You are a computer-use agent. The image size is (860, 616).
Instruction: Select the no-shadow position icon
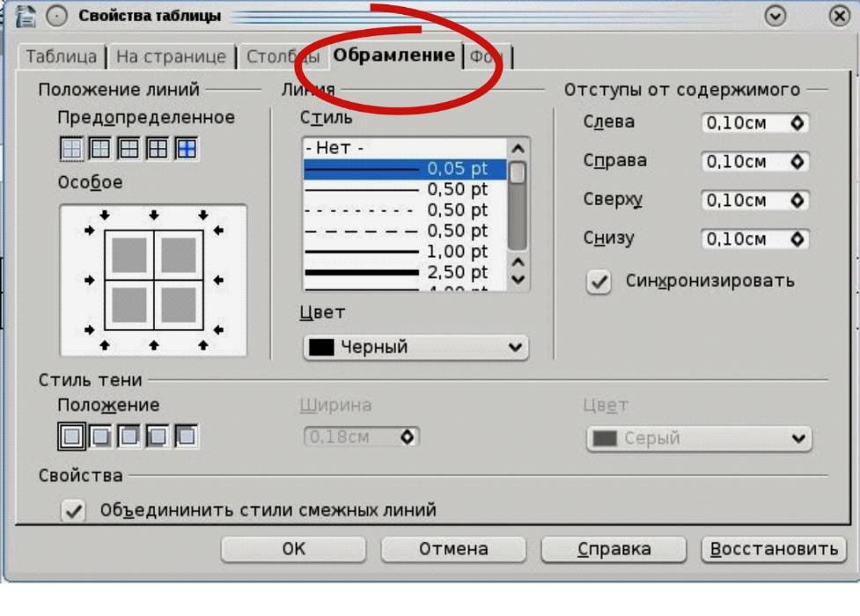click(x=71, y=435)
